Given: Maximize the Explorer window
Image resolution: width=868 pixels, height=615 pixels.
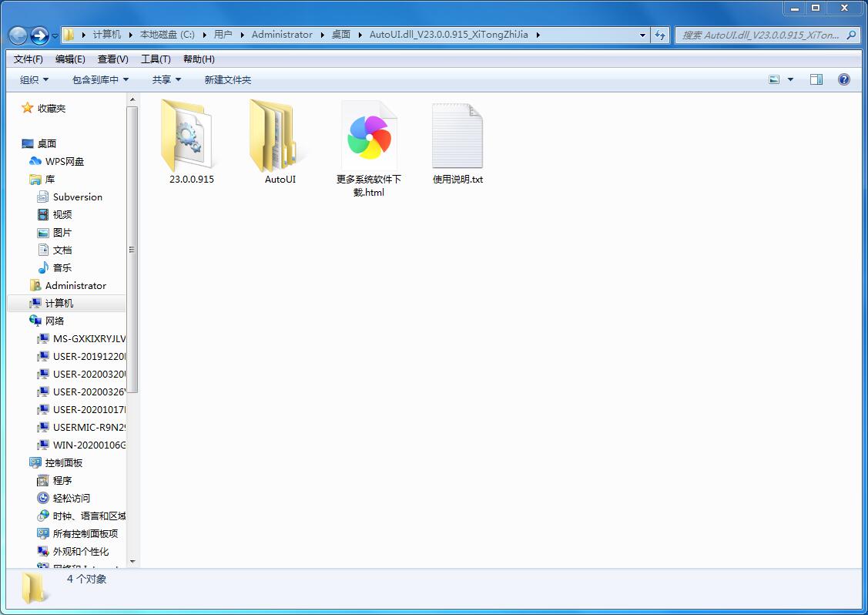Looking at the screenshot, I should pos(816,8).
